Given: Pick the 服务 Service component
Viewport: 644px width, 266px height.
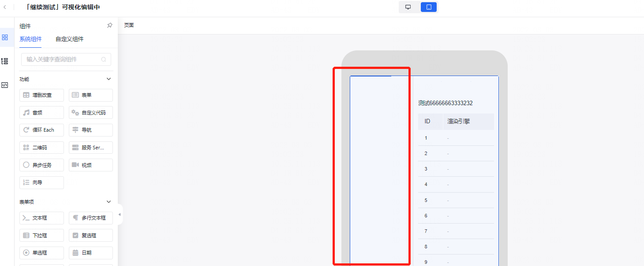Looking at the screenshot, I should [x=91, y=148].
